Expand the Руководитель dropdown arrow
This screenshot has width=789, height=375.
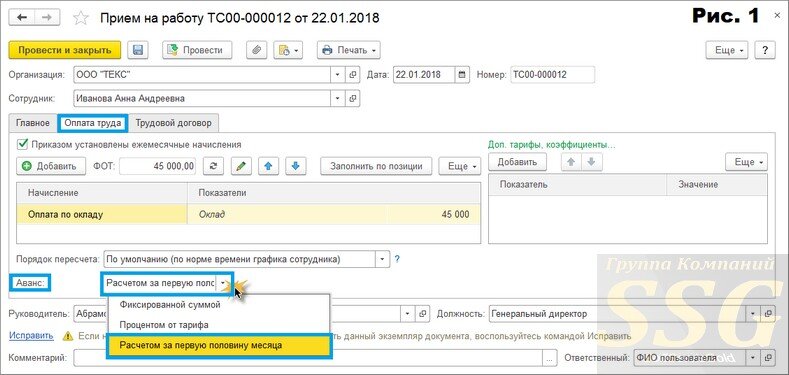(408, 314)
